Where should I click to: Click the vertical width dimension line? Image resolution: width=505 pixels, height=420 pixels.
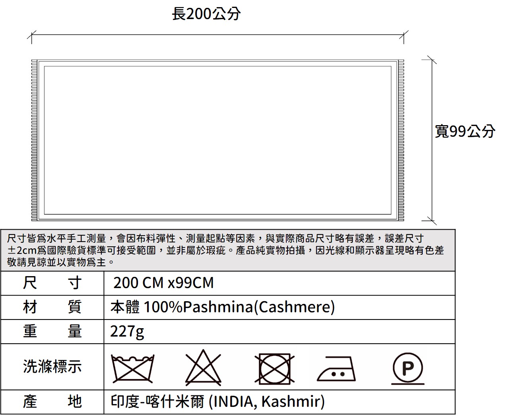[x=432, y=140]
